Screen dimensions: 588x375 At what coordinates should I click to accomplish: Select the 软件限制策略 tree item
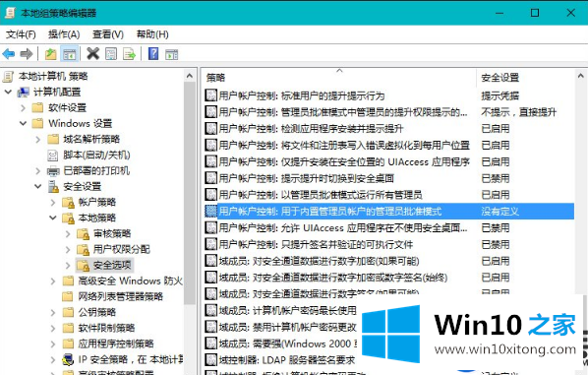(x=106, y=328)
